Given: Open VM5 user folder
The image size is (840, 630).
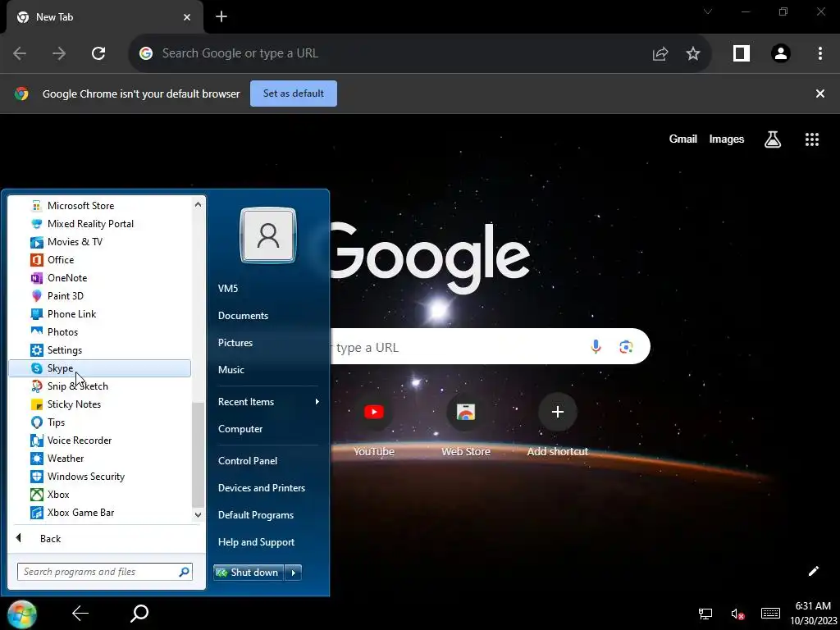Looking at the screenshot, I should pyautogui.click(x=228, y=288).
